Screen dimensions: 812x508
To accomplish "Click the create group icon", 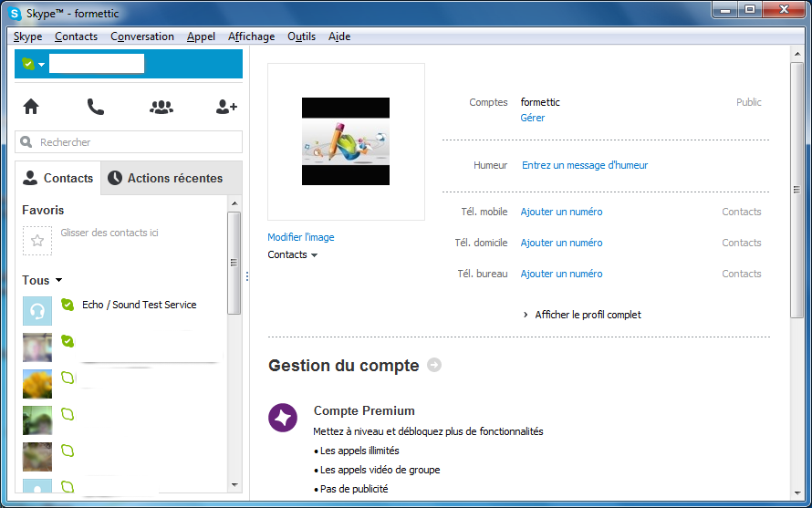I will (x=161, y=107).
